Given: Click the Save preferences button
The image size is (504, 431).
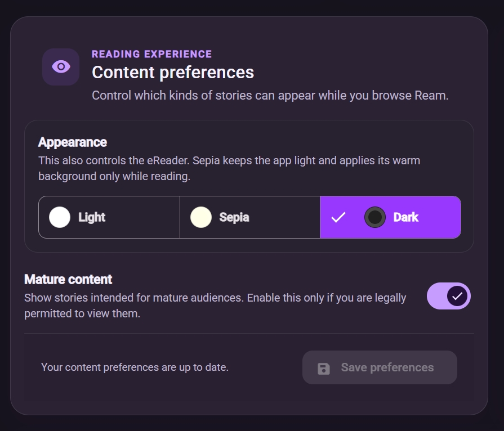Looking at the screenshot, I should 380,367.
